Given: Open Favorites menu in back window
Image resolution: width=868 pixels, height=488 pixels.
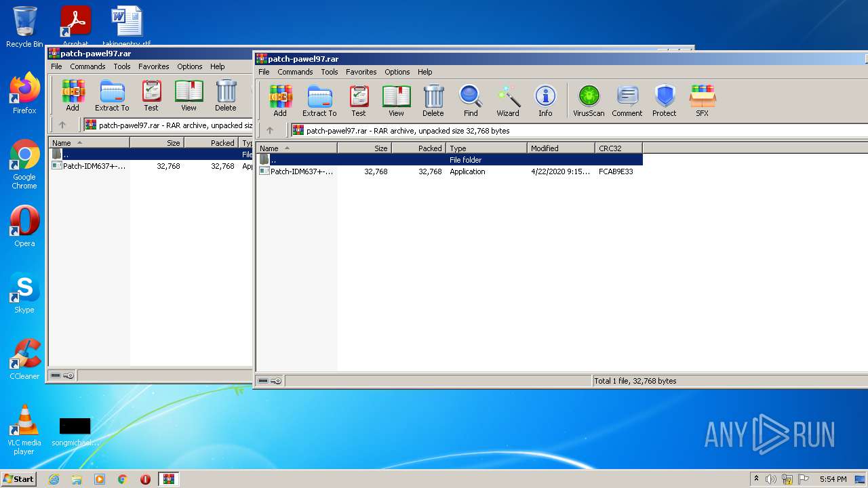Looking at the screenshot, I should click(x=154, y=66).
